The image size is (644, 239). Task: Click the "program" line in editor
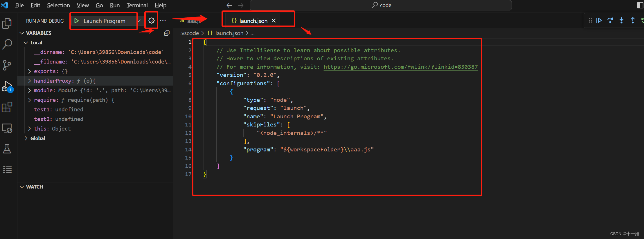click(308, 150)
